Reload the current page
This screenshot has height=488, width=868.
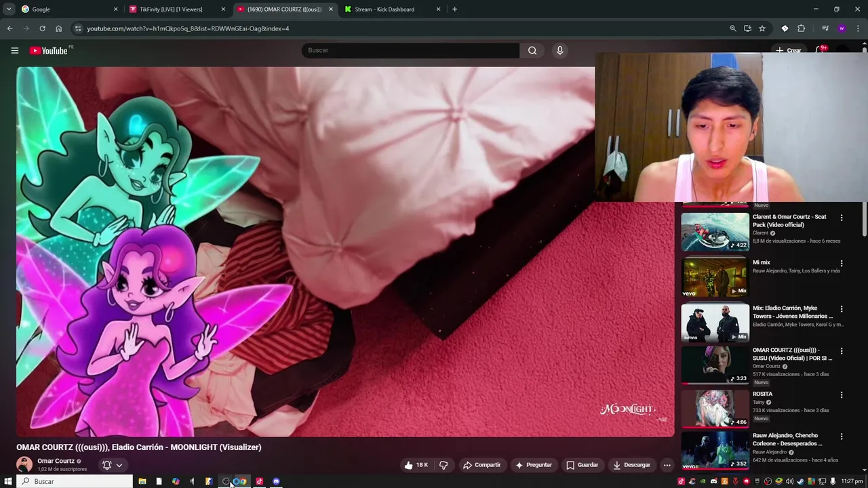42,28
